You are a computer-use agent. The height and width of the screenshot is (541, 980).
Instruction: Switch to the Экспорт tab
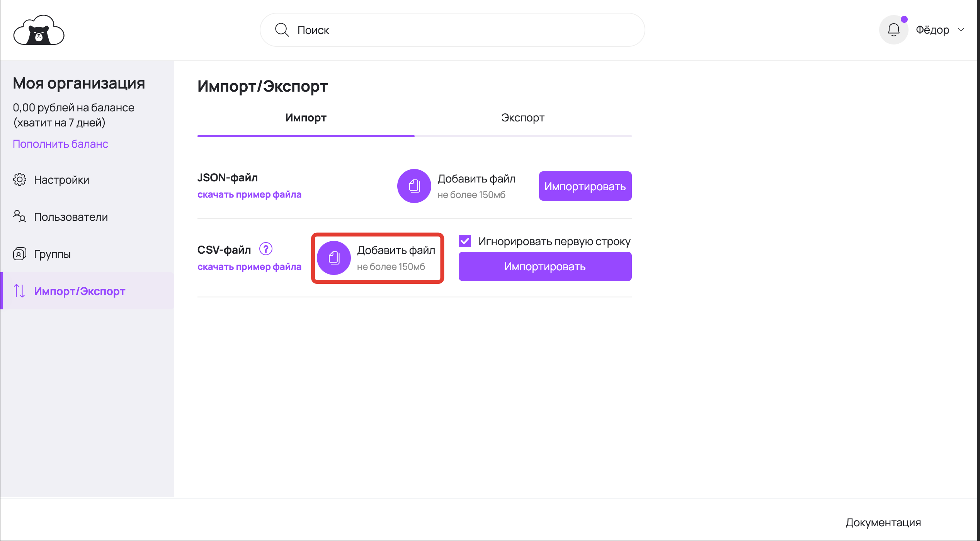pos(522,118)
